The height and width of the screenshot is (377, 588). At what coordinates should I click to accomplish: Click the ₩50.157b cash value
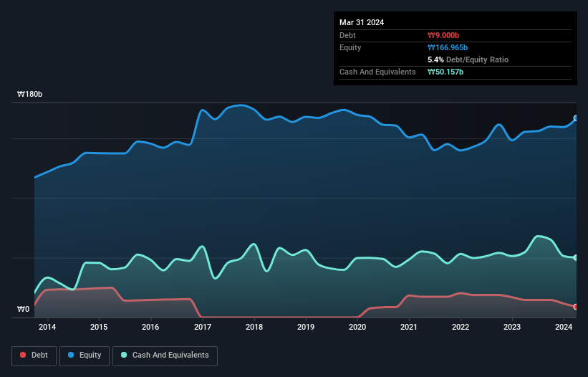(445, 72)
